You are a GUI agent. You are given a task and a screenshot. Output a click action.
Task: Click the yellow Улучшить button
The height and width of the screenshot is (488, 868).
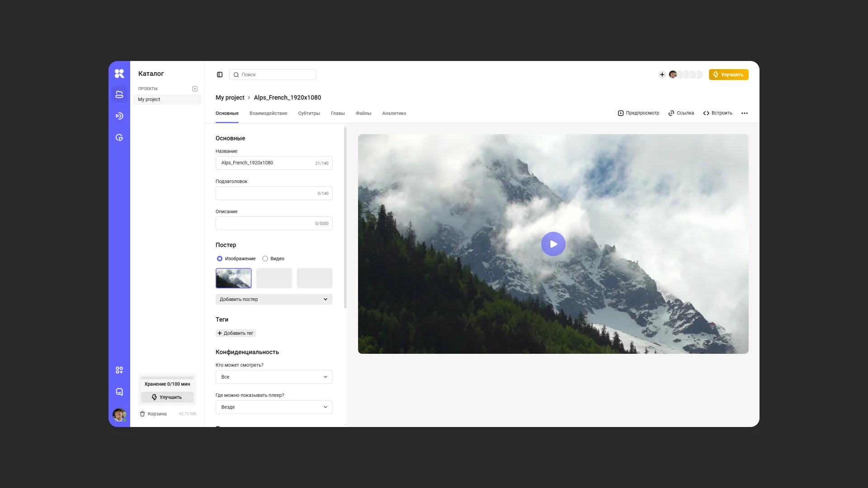click(728, 75)
